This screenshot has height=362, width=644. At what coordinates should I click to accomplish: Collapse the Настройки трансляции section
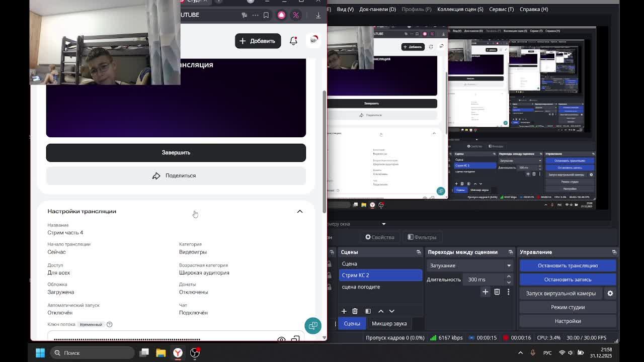pyautogui.click(x=300, y=212)
